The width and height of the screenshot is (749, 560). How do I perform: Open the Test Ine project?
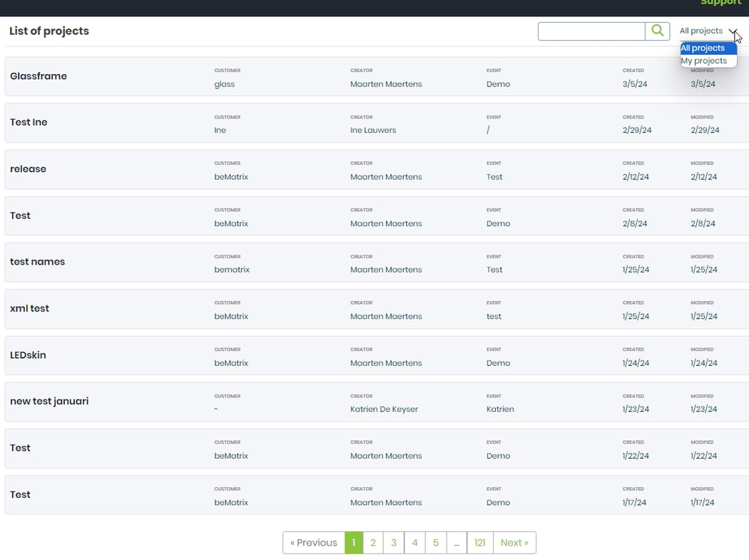(29, 122)
